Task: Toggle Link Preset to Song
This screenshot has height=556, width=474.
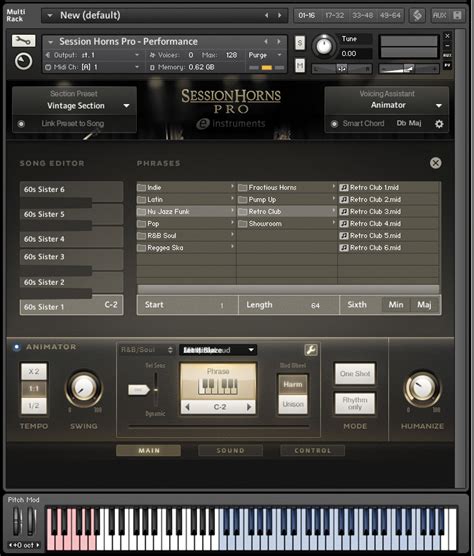Action: (x=21, y=124)
